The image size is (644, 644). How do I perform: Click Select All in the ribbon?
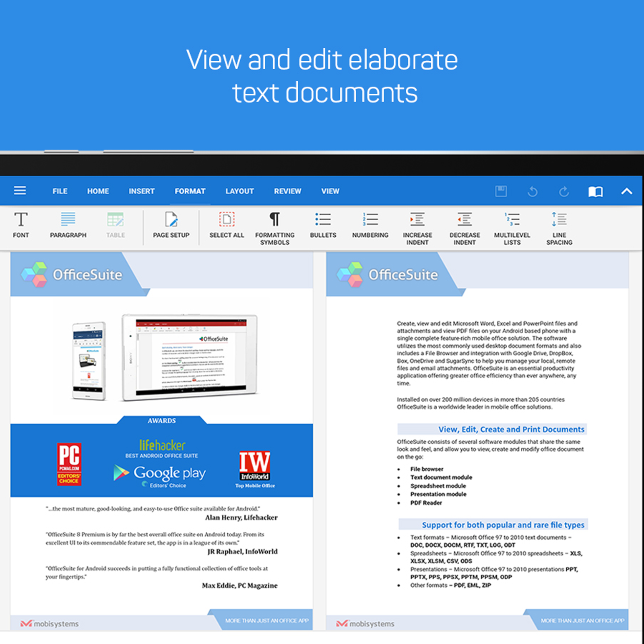pyautogui.click(x=227, y=225)
